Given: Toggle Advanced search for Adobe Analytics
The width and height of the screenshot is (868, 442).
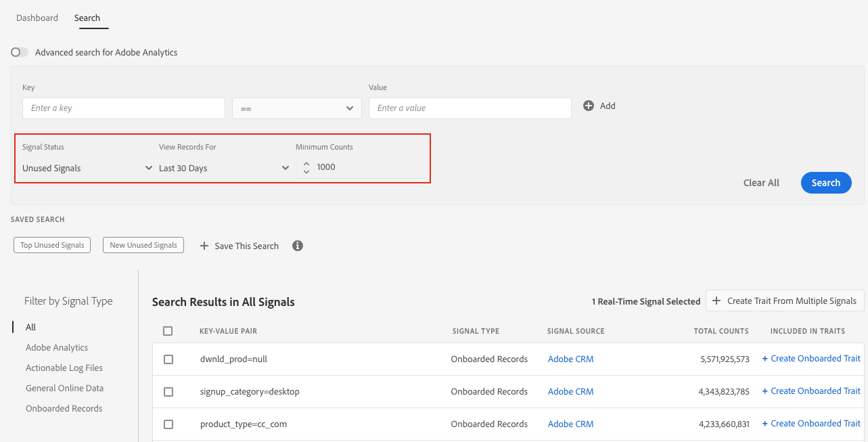Looking at the screenshot, I should [20, 52].
